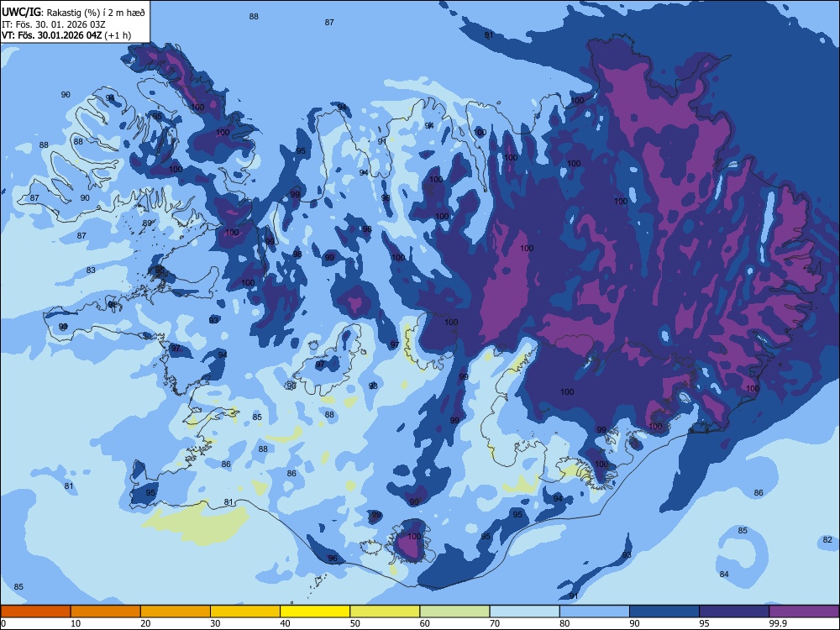Click the '99.9' legend tick label
Image resolution: width=840 pixels, height=630 pixels.
(778, 623)
